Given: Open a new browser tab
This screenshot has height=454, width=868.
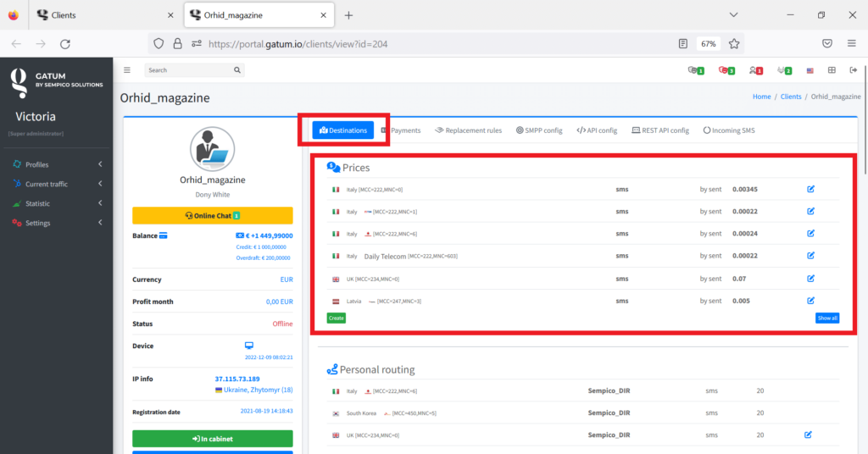Looking at the screenshot, I should [348, 15].
